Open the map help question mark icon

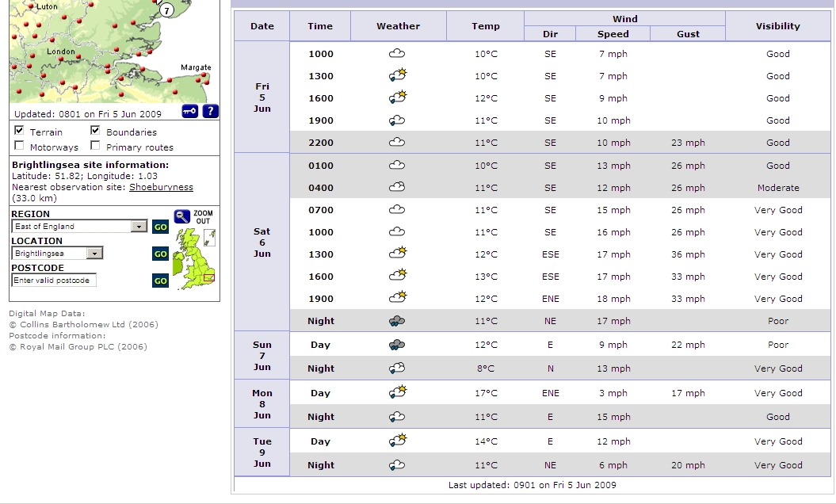coord(210,112)
